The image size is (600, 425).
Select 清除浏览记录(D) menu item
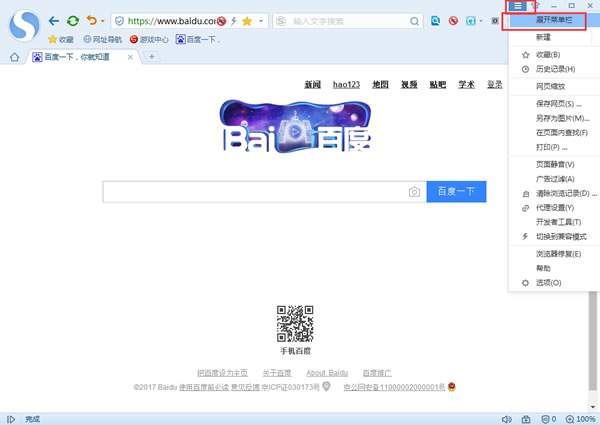554,194
